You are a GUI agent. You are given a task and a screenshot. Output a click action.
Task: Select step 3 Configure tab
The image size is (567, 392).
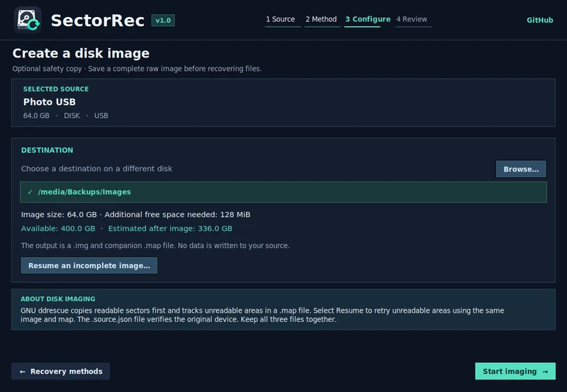coord(368,19)
